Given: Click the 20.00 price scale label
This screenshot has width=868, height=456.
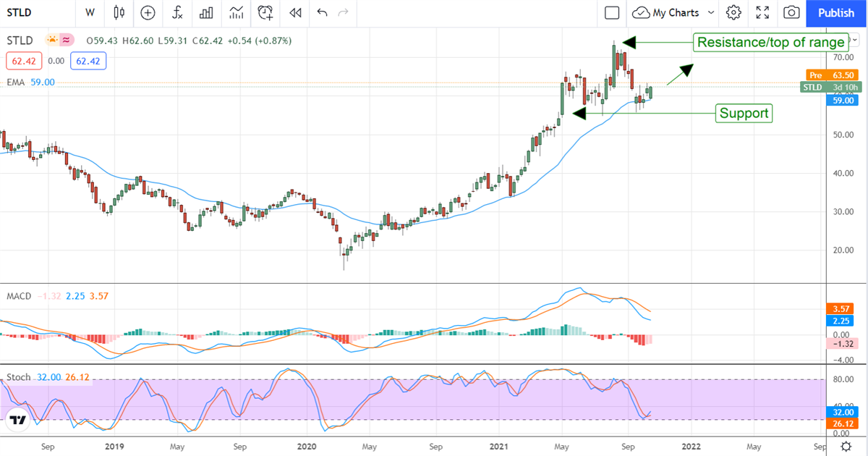Looking at the screenshot, I should (x=843, y=250).
